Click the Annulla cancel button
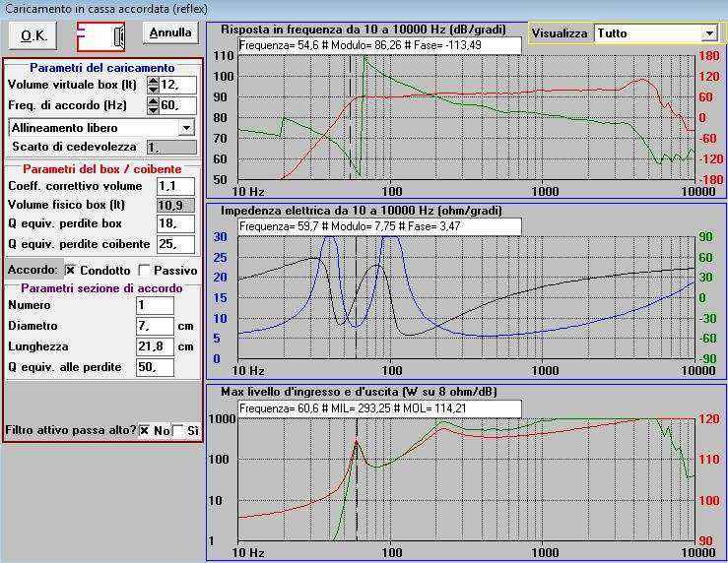Screen dimensions: 728x563 170,32
